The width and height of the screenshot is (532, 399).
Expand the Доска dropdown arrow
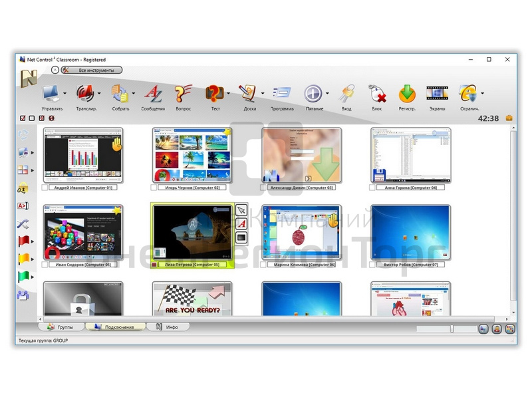[x=263, y=93]
